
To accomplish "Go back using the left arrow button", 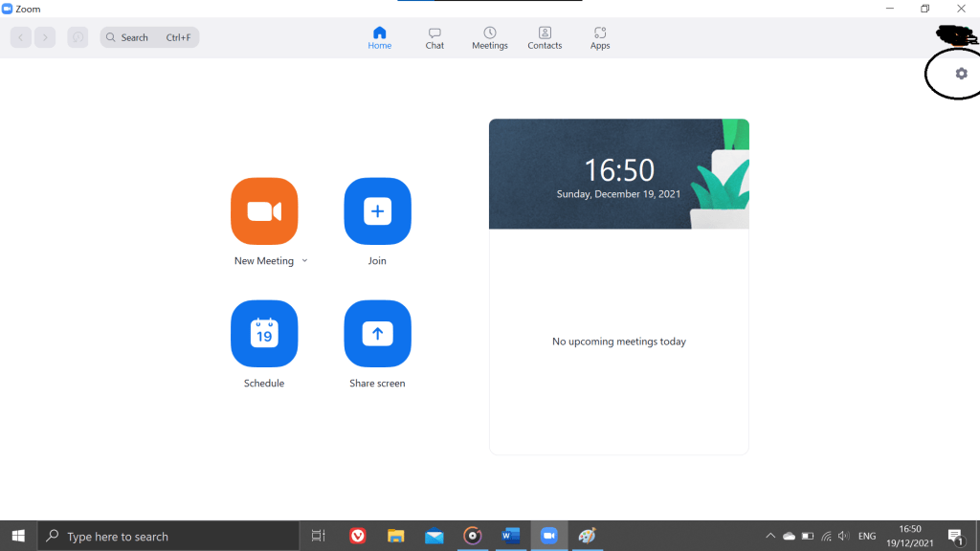I will [21, 37].
